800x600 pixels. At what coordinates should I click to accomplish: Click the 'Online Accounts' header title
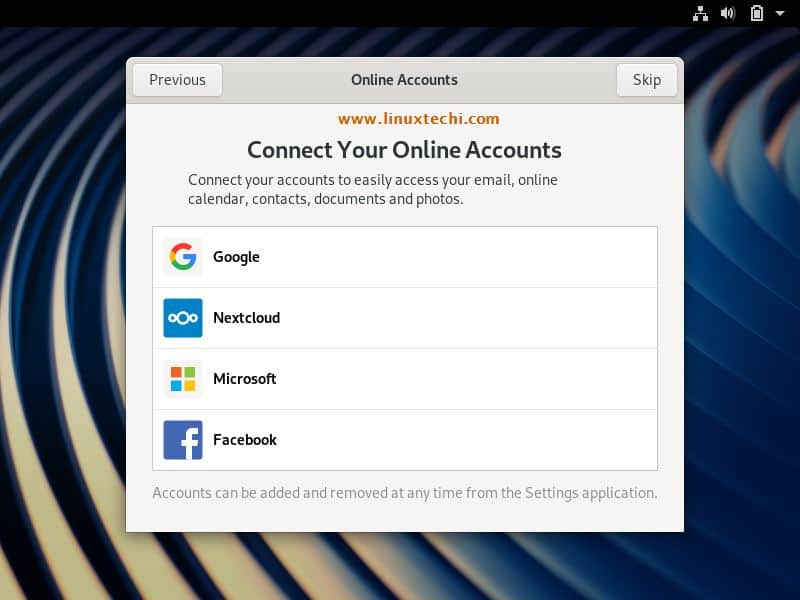point(405,80)
